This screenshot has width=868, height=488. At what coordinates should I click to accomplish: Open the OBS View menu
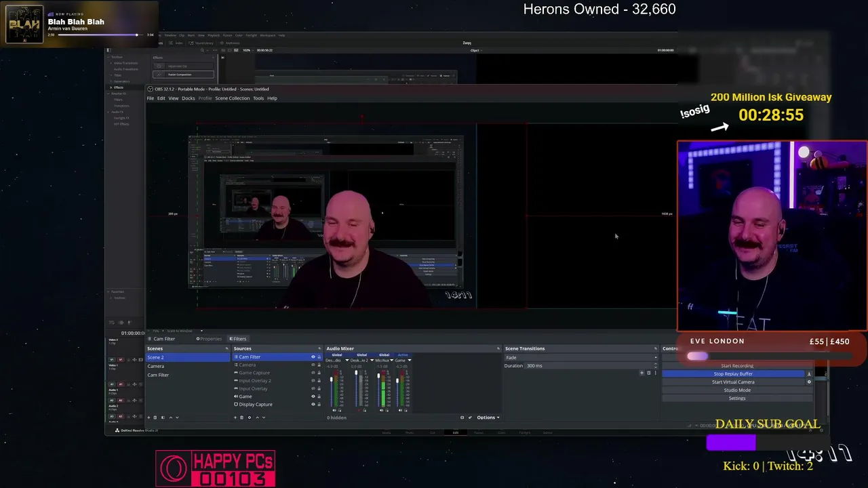click(x=174, y=98)
